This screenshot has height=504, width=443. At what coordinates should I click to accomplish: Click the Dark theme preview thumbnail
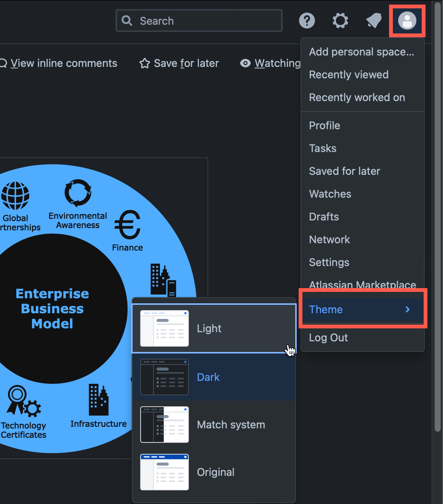click(165, 377)
